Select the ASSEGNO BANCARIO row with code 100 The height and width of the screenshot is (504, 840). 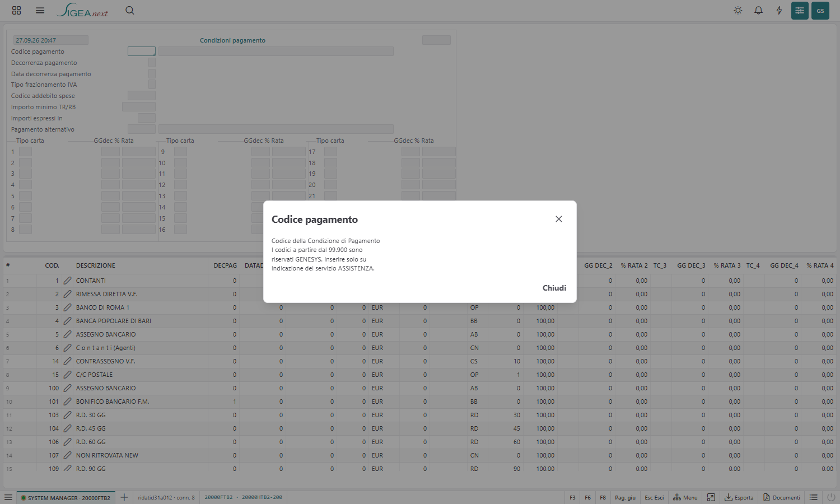(x=420, y=388)
